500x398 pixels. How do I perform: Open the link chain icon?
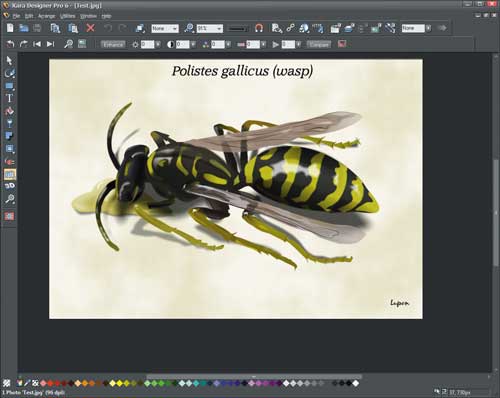click(x=290, y=28)
